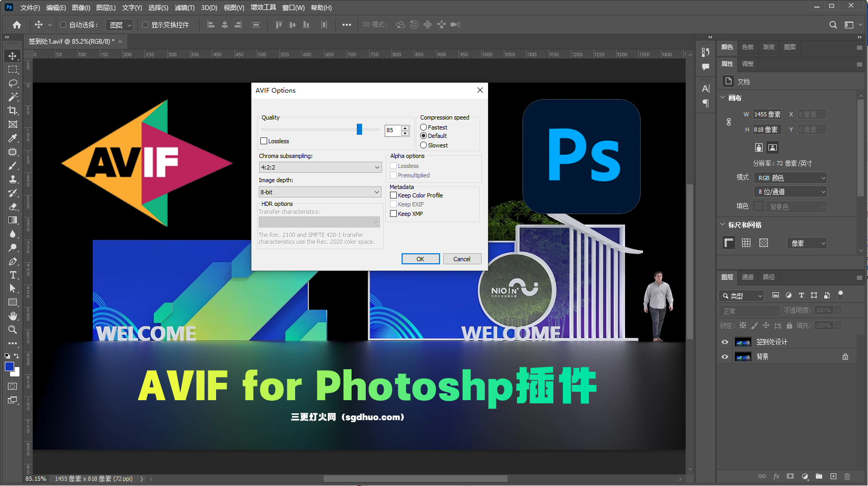The height and width of the screenshot is (486, 868).
Task: Click the canvas fill color swatch
Action: click(x=758, y=206)
